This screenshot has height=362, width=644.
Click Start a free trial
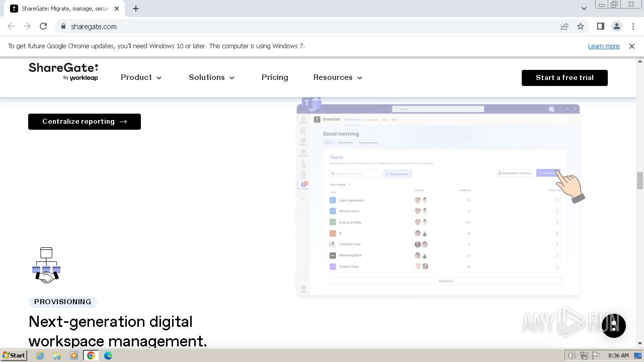coord(565,78)
